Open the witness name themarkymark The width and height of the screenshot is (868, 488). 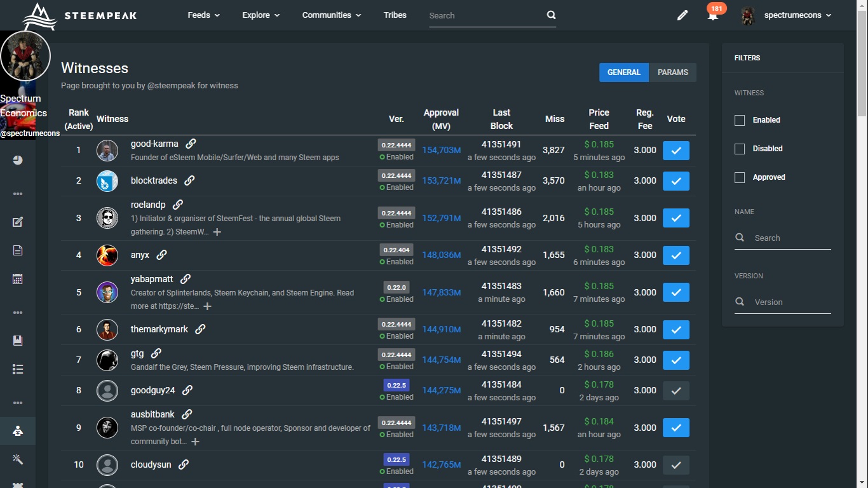click(159, 329)
